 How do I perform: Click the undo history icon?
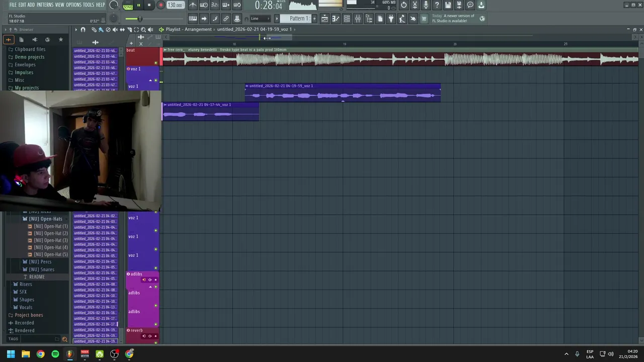(404, 5)
